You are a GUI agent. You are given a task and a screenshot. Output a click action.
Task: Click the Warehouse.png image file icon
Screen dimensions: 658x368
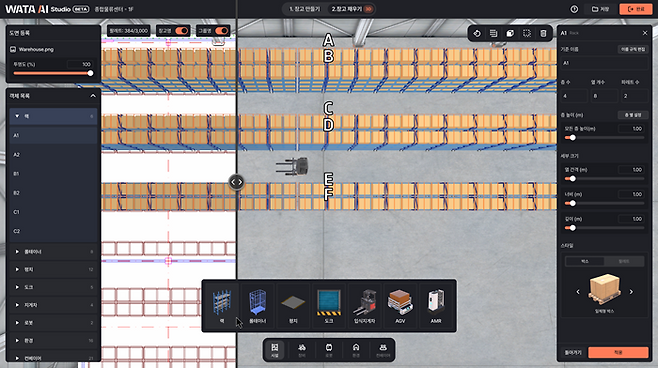point(13,50)
